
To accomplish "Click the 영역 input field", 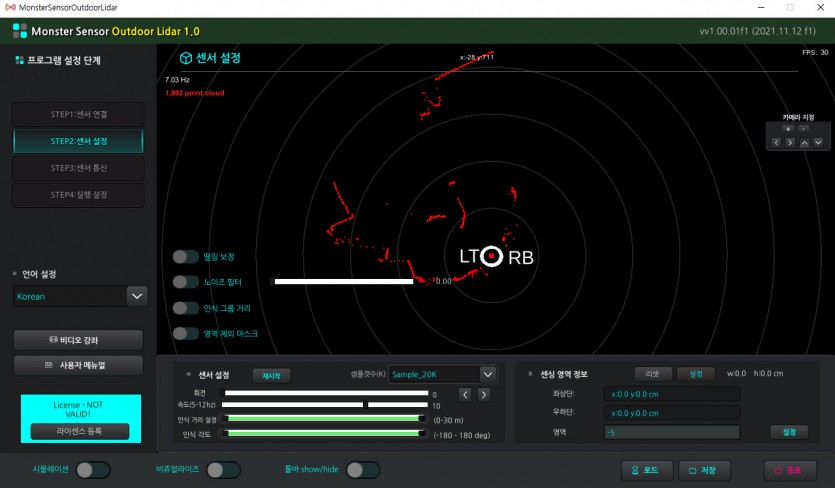I will (x=672, y=433).
